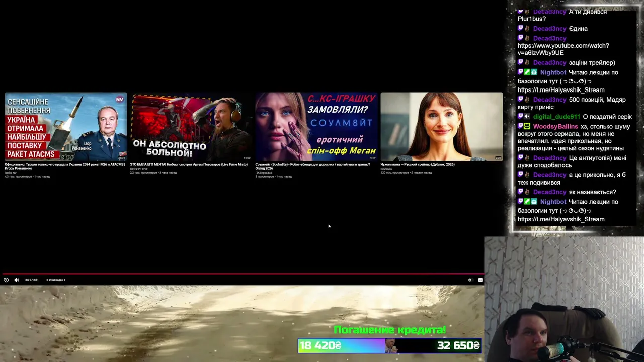Open the Соулмейт robot review thumbnail
Viewport: 644px width, 362px height.
[x=316, y=127]
